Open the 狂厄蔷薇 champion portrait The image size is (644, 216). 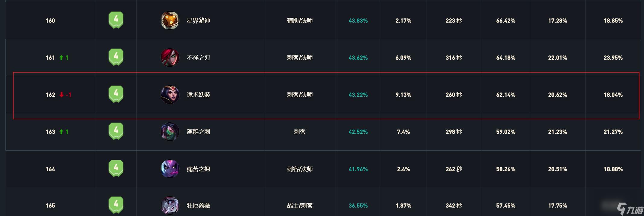pos(170,205)
